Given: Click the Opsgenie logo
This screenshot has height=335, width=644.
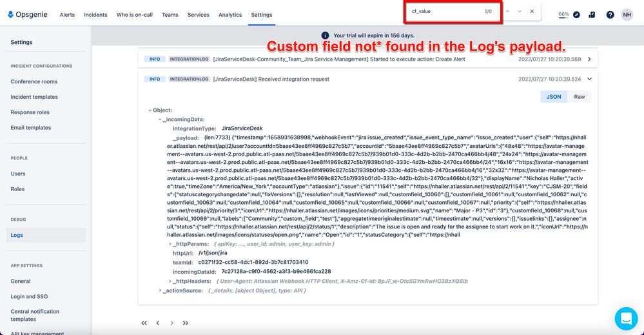Looking at the screenshot, I should [28, 14].
